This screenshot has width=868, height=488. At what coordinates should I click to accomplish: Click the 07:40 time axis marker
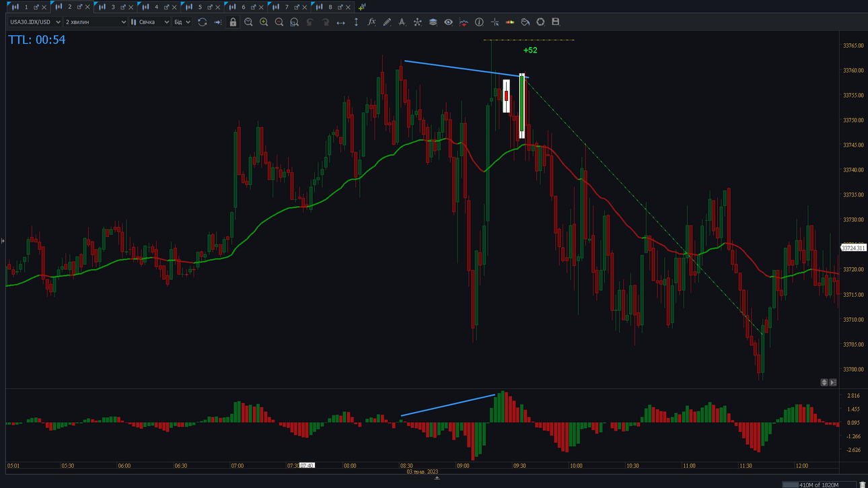pos(307,466)
